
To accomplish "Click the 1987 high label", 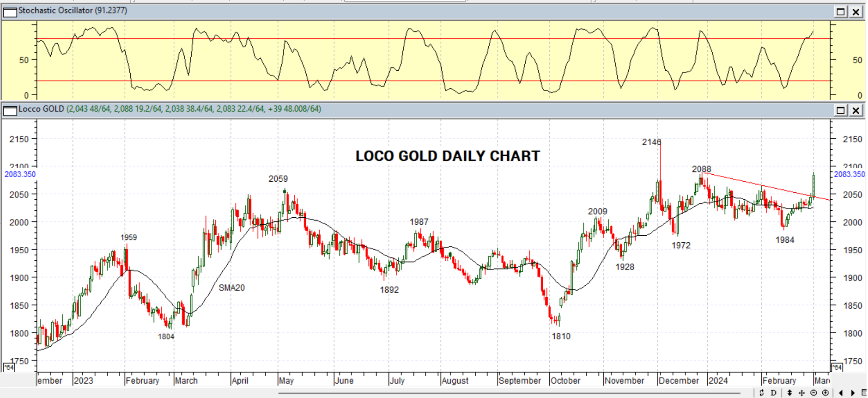I will click(x=419, y=222).
